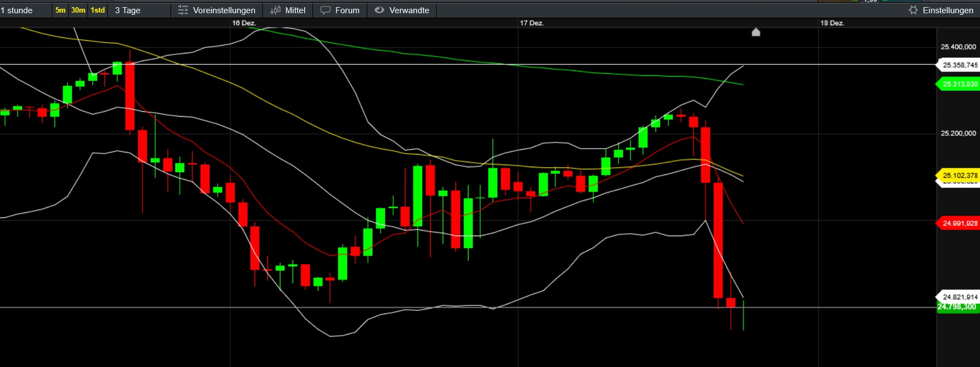Open the Voreinstellungen presets menu
The image size is (980, 367).
pyautogui.click(x=224, y=10)
